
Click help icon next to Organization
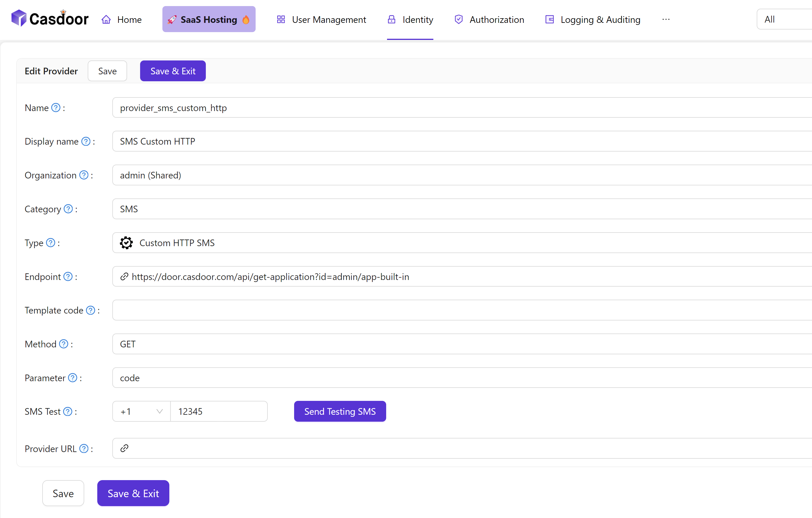point(84,175)
